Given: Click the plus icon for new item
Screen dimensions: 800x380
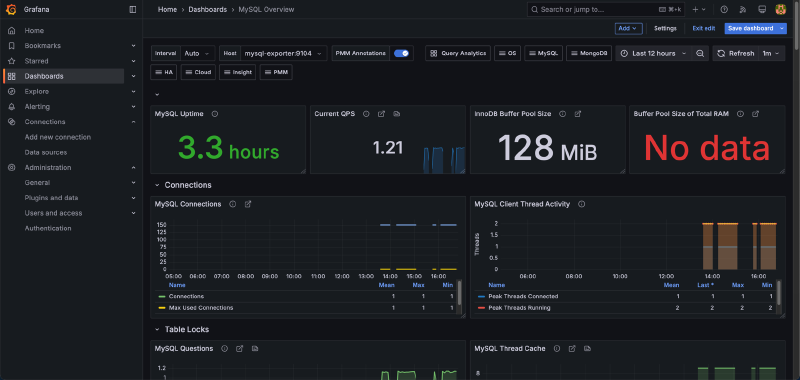Looking at the screenshot, I should (x=698, y=9).
